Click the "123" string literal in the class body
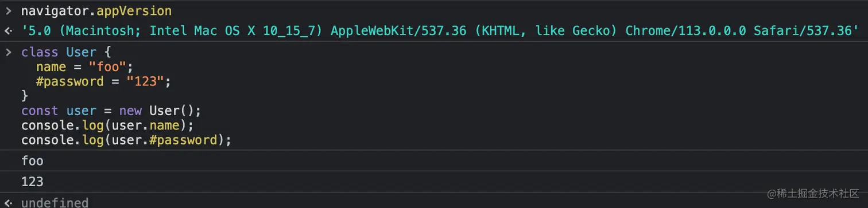The width and height of the screenshot is (868, 208). click(x=145, y=81)
